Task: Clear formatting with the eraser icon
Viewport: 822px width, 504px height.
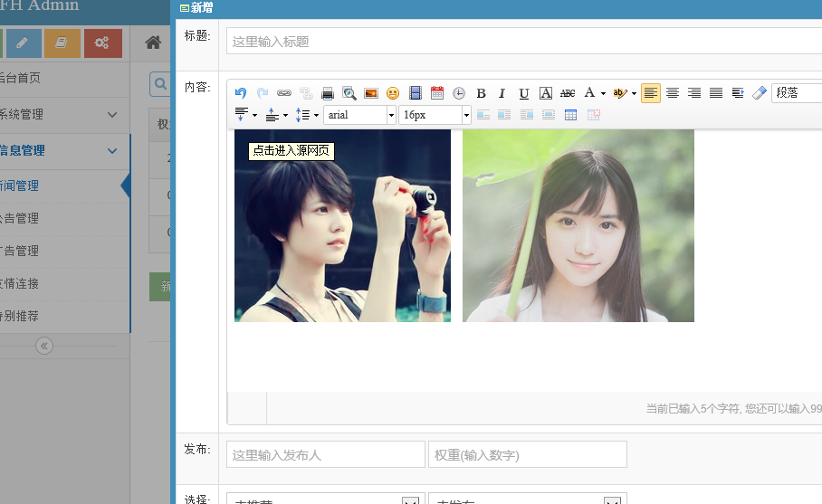Action: [x=760, y=93]
